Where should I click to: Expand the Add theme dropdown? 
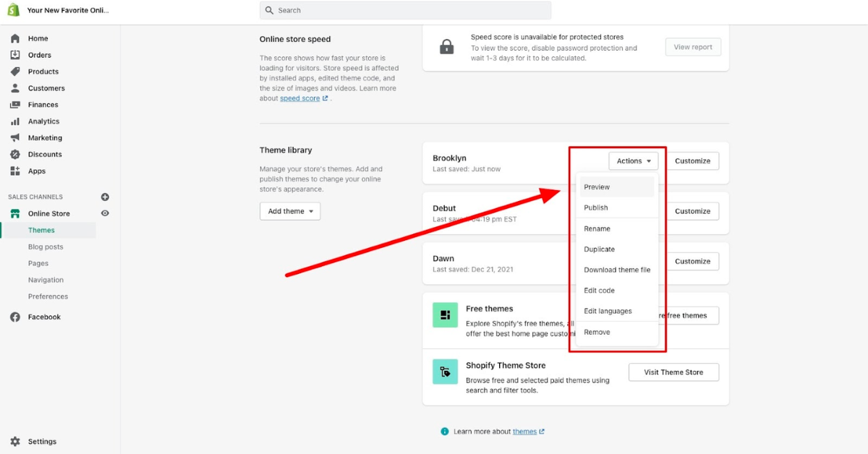[289, 210]
